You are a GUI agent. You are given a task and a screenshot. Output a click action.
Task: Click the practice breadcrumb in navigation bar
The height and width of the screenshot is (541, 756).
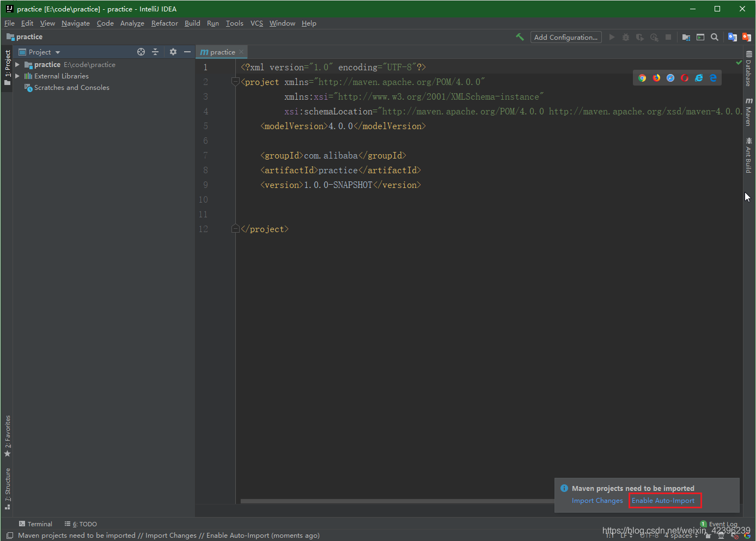point(25,37)
